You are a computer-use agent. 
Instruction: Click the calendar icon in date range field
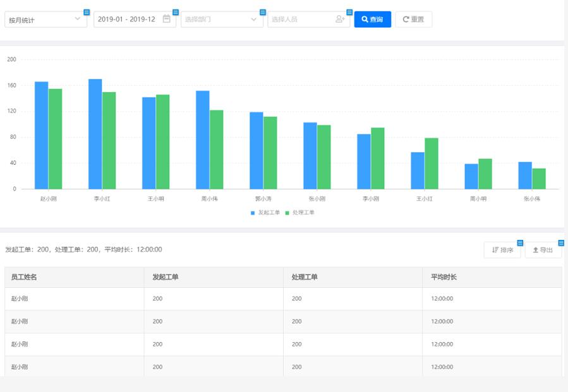(x=167, y=19)
